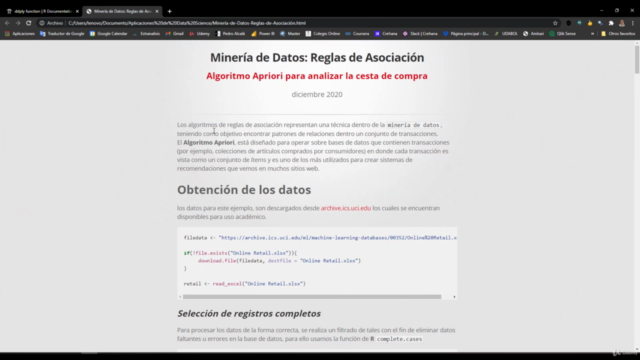Open the Coursera bookmark
Viewport: 640px width, 360px height.
coord(357,34)
